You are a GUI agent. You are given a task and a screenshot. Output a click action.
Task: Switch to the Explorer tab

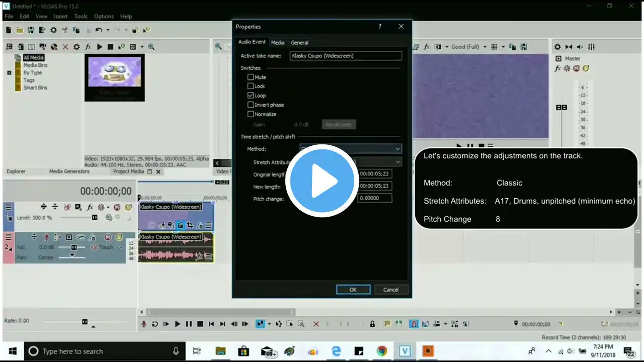(16, 171)
